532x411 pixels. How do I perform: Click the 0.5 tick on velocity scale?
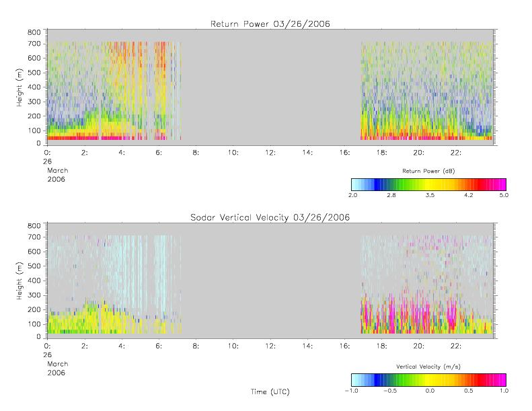(x=469, y=391)
